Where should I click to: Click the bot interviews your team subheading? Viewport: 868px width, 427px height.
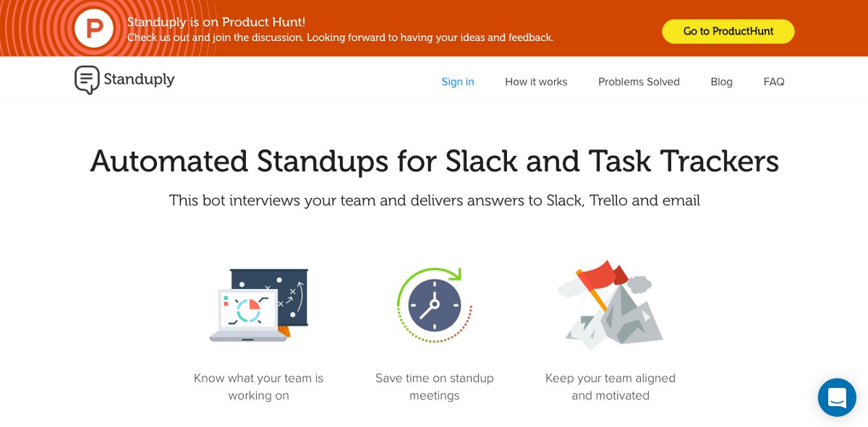(434, 200)
